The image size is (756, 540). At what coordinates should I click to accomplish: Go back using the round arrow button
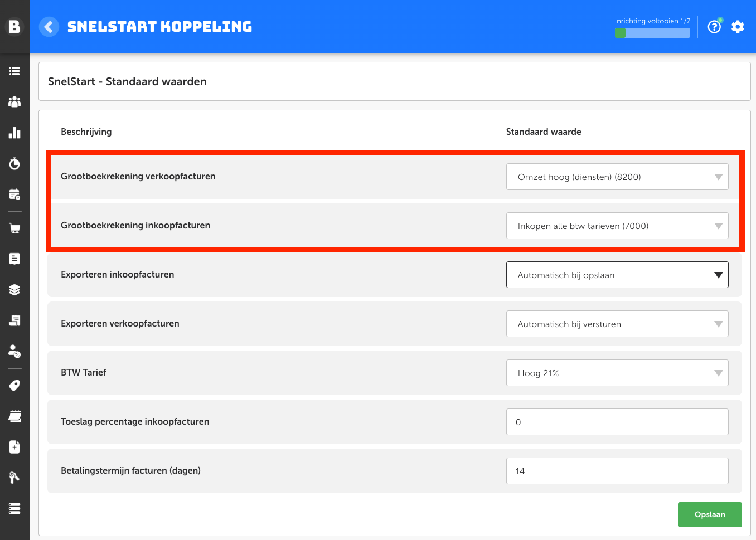[49, 27]
